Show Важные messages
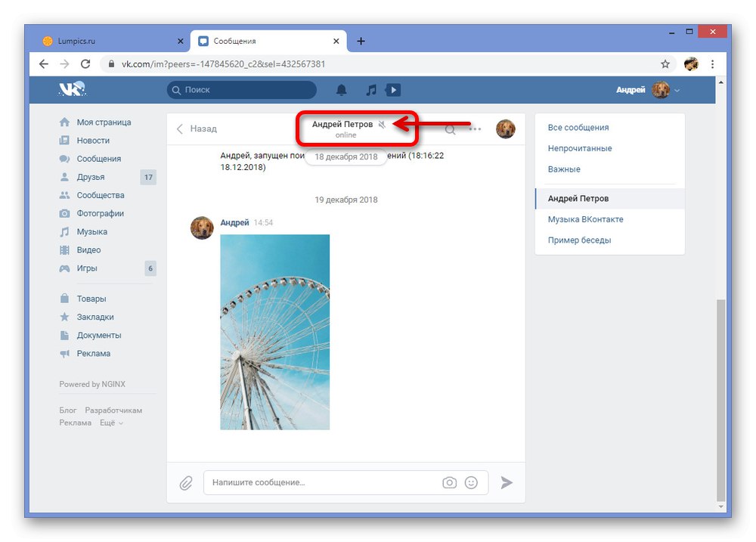The height and width of the screenshot is (542, 756). [x=564, y=169]
